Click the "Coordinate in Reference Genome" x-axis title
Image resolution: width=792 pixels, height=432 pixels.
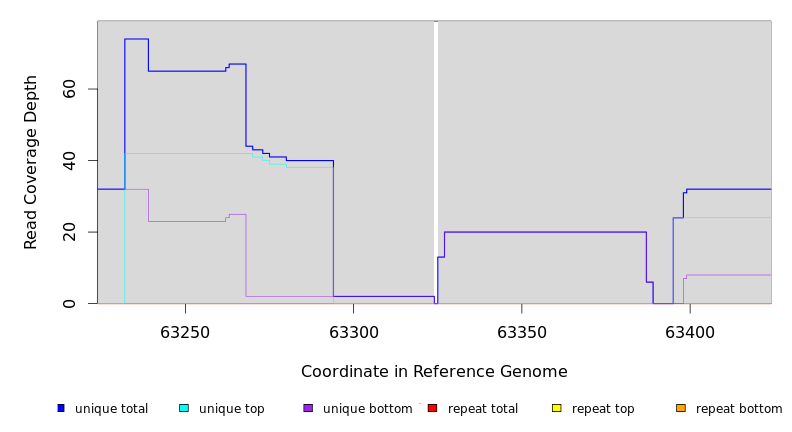[434, 372]
